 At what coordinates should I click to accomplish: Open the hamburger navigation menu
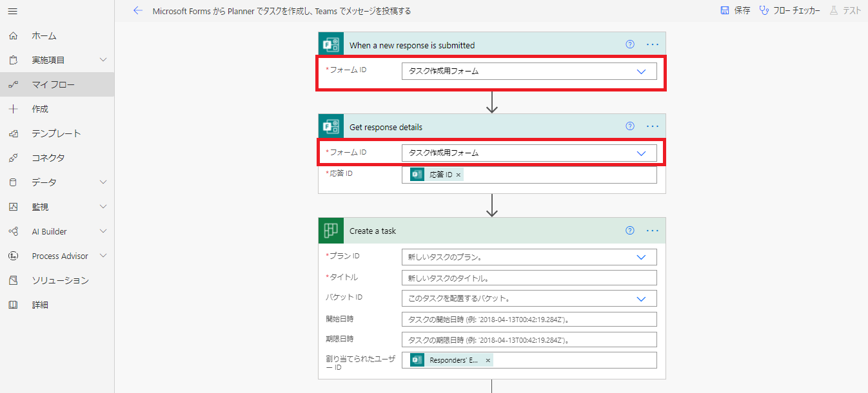tap(13, 11)
